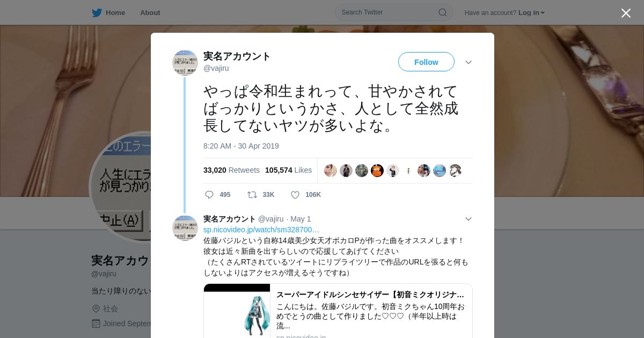This screenshot has width=644, height=338.
Task: Retweet the tweet via retweet icon
Action: tap(252, 195)
